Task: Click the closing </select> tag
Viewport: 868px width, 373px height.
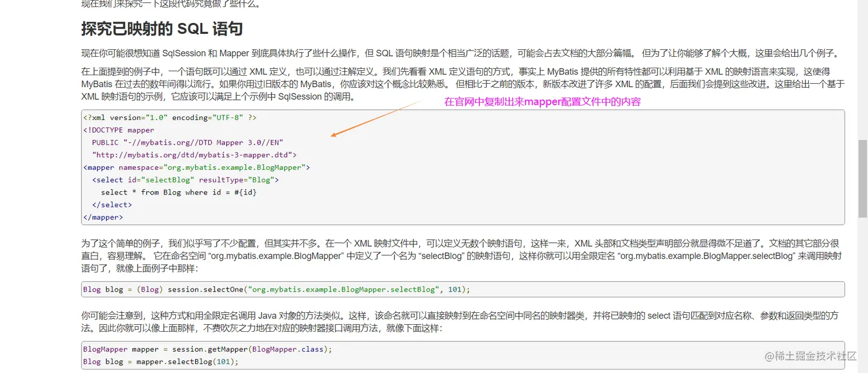Action: (111, 204)
